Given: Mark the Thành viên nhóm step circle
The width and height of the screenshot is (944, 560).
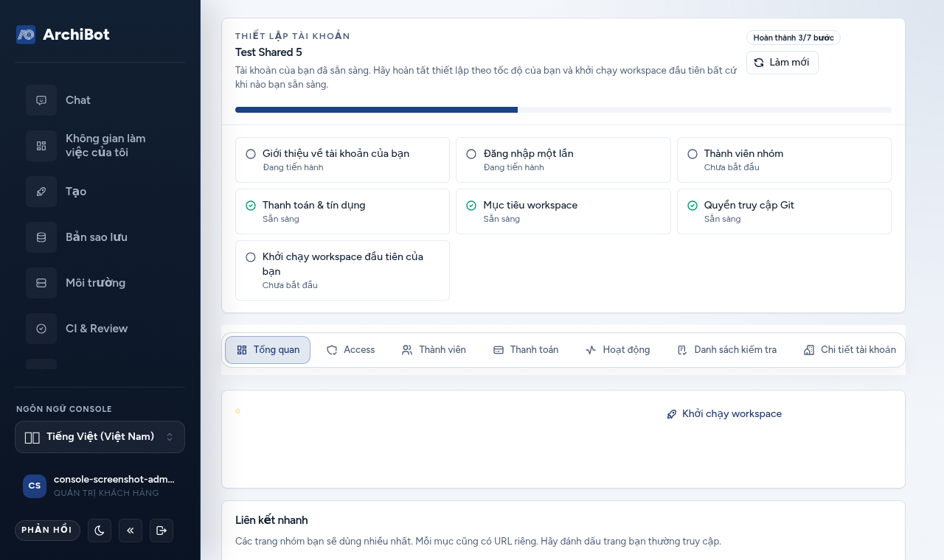Looking at the screenshot, I should (x=693, y=154).
